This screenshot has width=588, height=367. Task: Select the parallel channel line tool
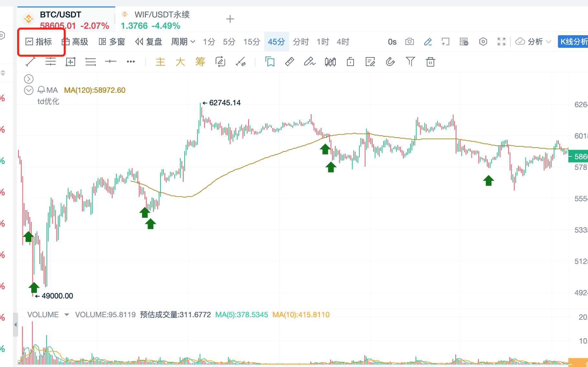(x=50, y=61)
